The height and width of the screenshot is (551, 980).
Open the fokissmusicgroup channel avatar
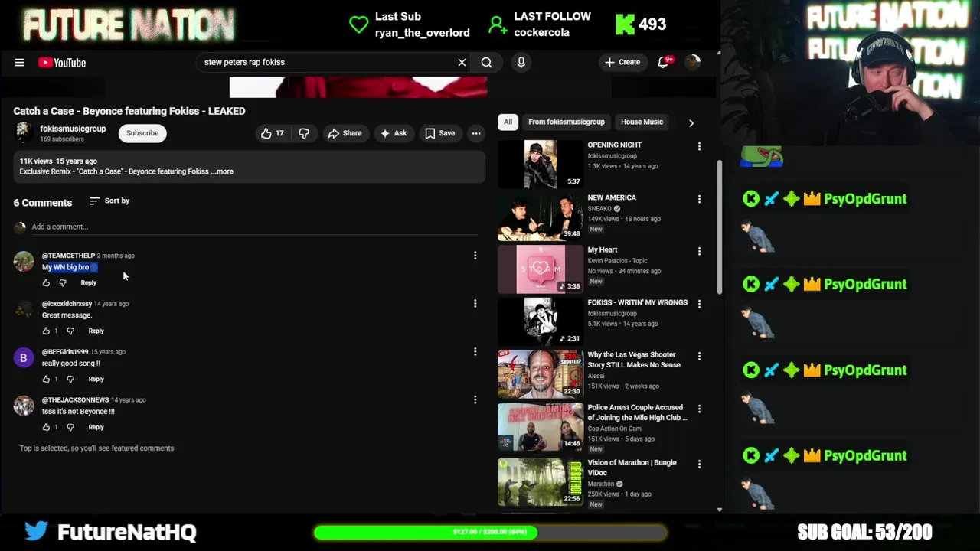[24, 132]
